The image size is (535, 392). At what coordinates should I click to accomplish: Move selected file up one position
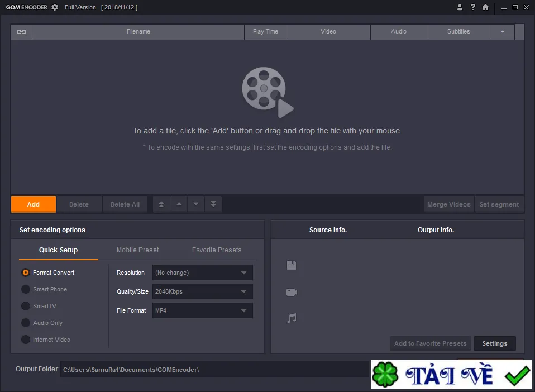[x=179, y=204]
